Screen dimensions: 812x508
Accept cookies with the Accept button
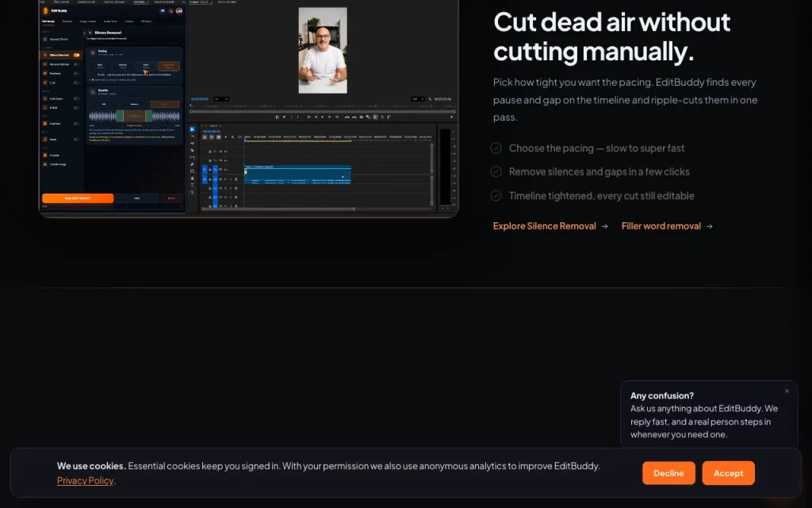pos(728,473)
